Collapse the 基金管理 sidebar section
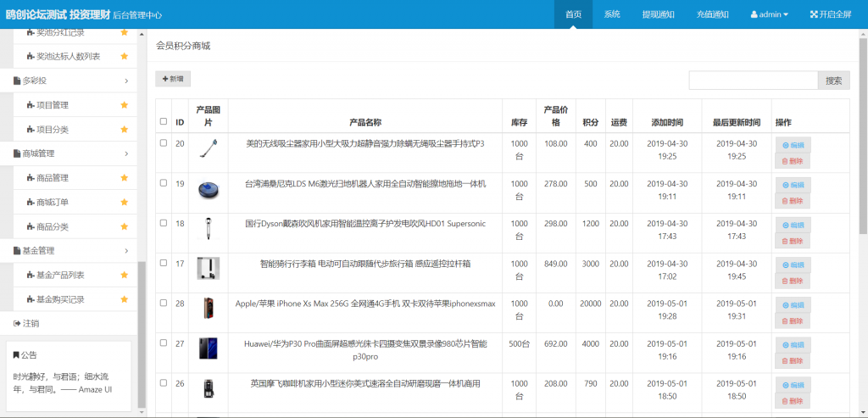The width and height of the screenshot is (868, 418). click(x=69, y=251)
